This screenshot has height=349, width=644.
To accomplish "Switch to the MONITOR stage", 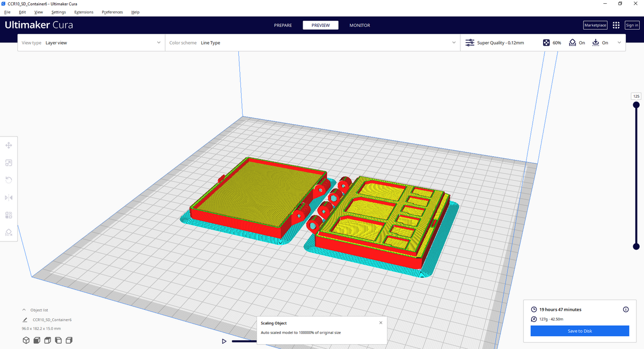I will pos(360,25).
